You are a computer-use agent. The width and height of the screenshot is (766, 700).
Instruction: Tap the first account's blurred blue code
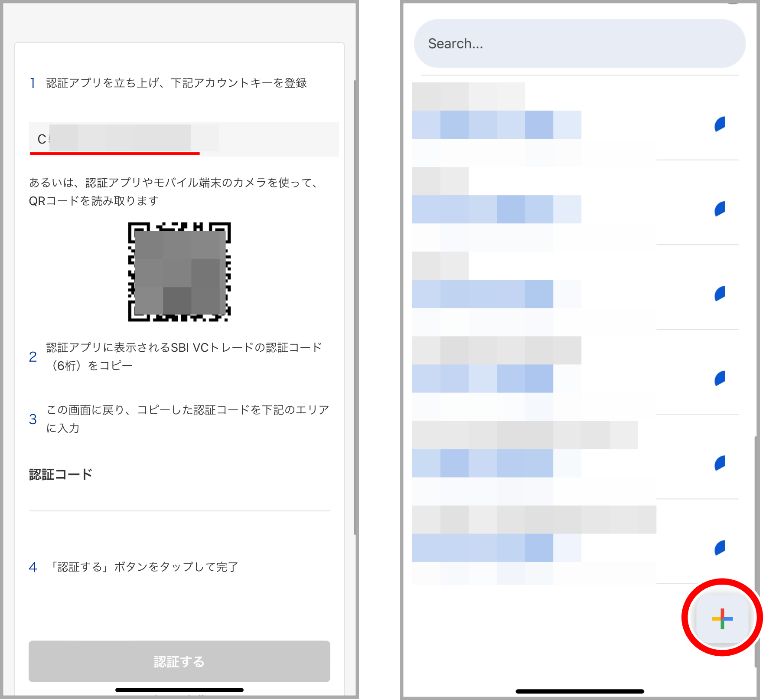[496, 125]
